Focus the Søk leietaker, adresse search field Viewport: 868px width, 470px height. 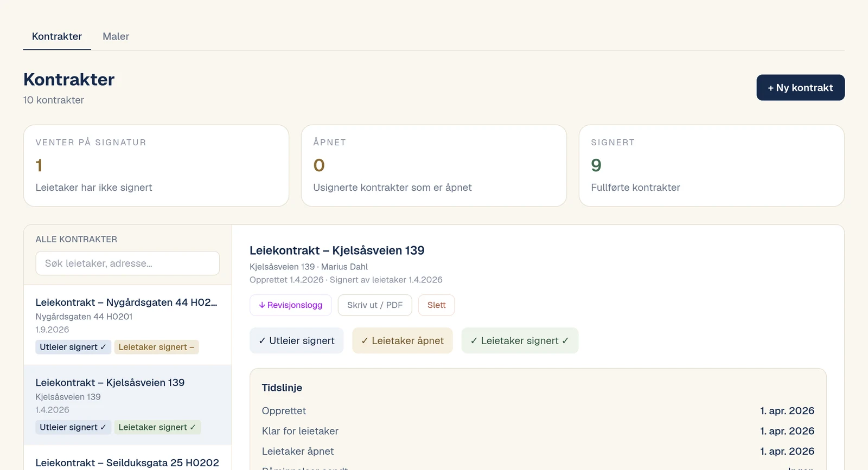pyautogui.click(x=127, y=263)
